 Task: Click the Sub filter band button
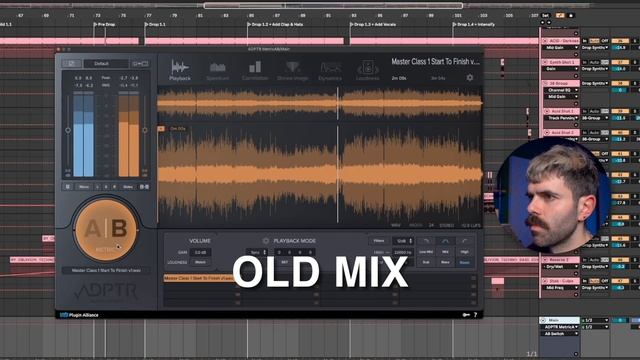pos(426,262)
